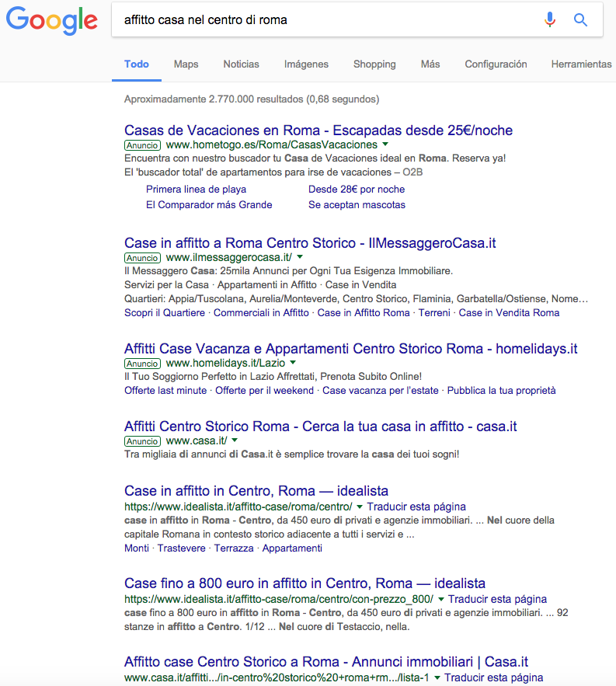The image size is (616, 686).
Task: Click Anuncio badge on hometogo ad
Action: pyautogui.click(x=143, y=145)
